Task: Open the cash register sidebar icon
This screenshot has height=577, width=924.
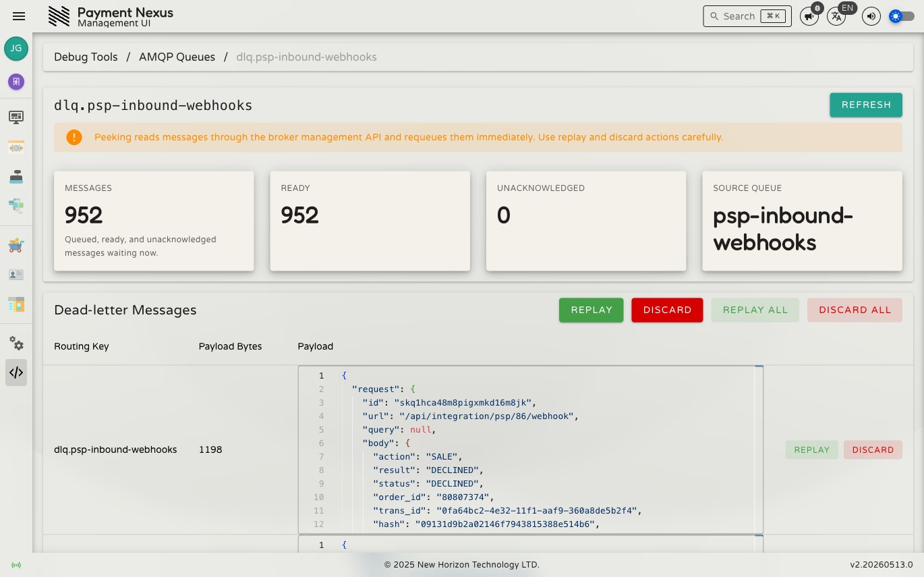Action: click(16, 177)
